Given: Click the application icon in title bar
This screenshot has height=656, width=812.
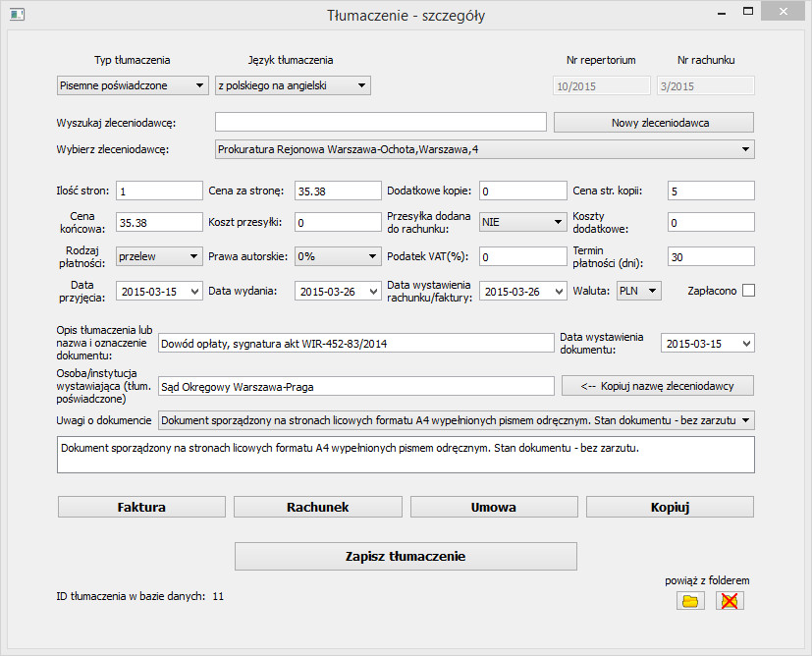Looking at the screenshot, I should [x=17, y=14].
